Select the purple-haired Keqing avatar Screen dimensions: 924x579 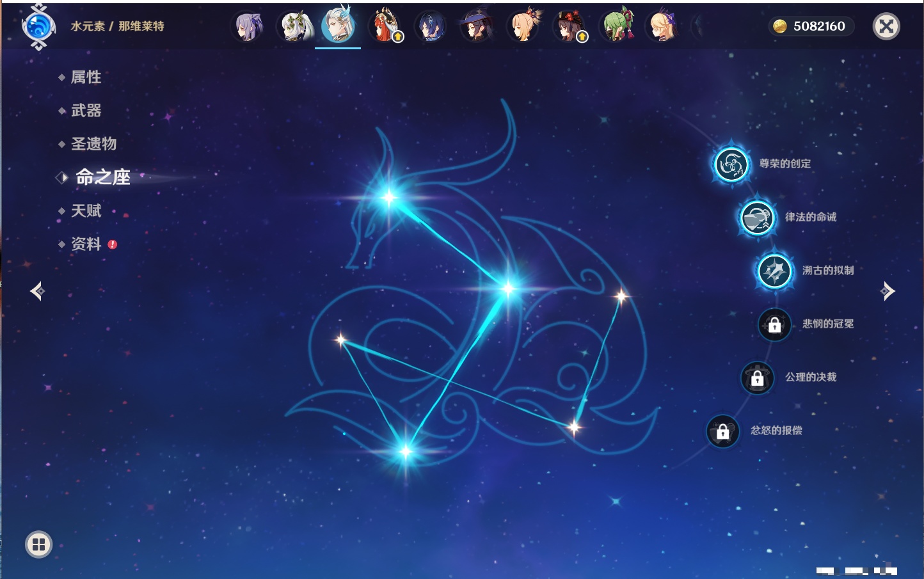248,27
